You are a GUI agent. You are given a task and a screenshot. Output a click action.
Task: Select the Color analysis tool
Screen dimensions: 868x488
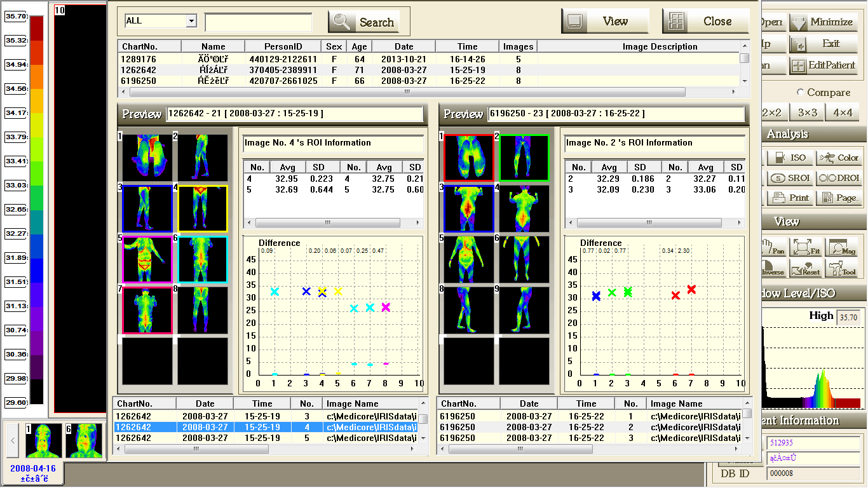point(839,158)
